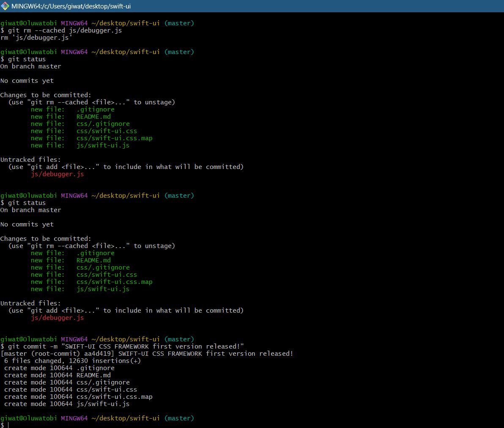
Task: Click the "rm 'js/debugger.js'" output line
Action: click(36, 38)
